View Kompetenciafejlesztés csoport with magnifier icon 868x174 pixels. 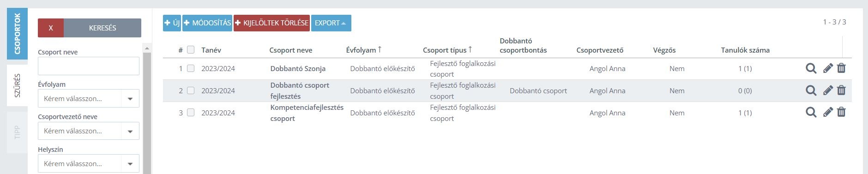[811, 112]
